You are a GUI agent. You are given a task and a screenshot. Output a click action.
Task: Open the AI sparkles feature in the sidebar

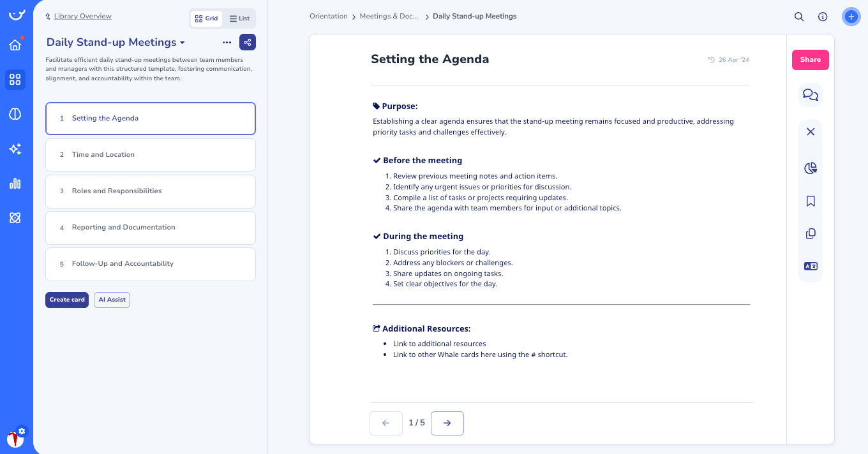tap(16, 149)
